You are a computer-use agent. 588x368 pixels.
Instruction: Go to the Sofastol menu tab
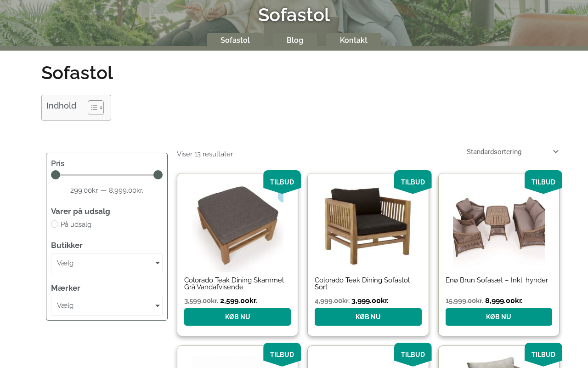coord(235,40)
